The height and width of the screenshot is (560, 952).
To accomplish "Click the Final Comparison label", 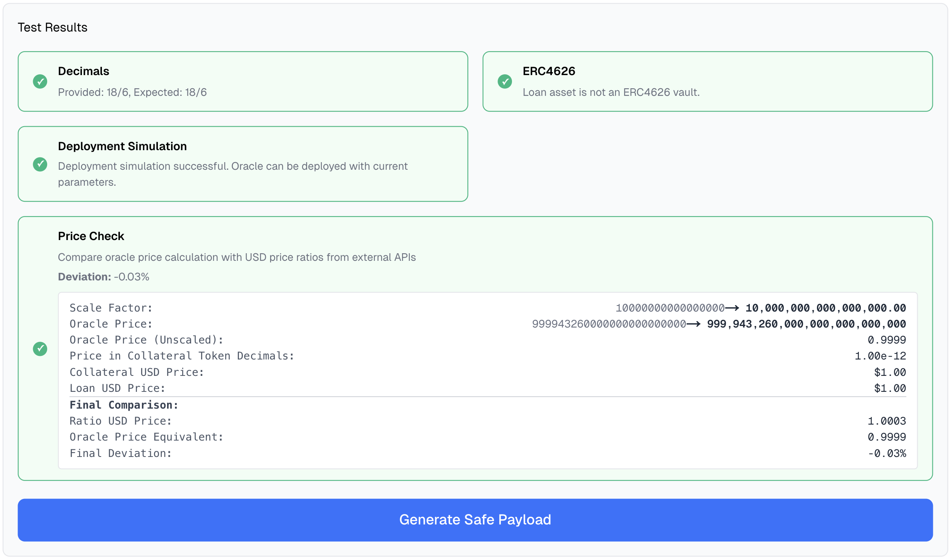I will tap(124, 405).
